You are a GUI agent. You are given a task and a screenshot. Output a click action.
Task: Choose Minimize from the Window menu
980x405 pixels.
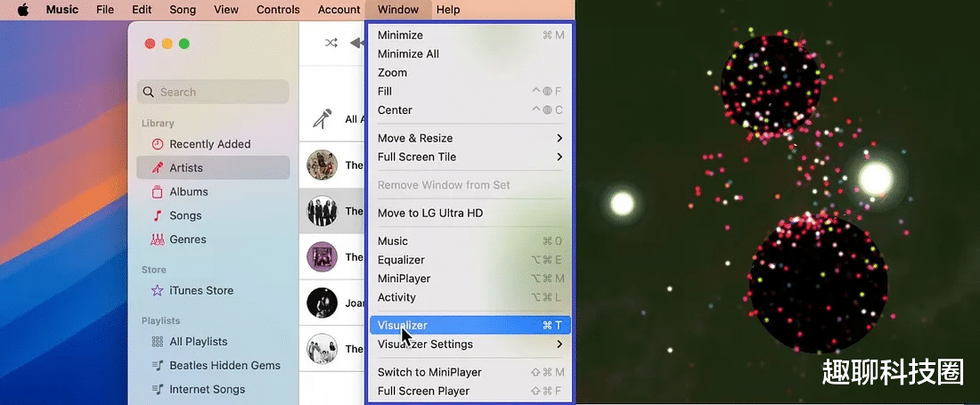pyautogui.click(x=470, y=35)
